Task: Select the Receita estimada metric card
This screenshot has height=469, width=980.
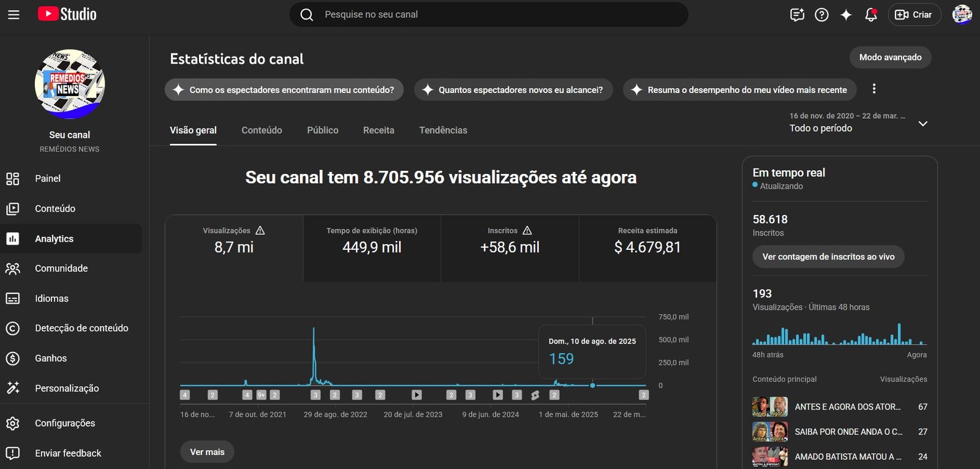Action: click(x=647, y=248)
